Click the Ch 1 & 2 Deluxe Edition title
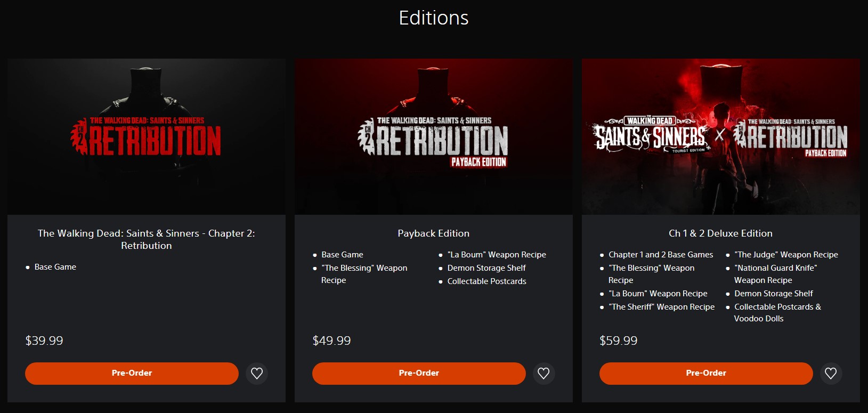Viewport: 868px width, 413px height. point(720,233)
